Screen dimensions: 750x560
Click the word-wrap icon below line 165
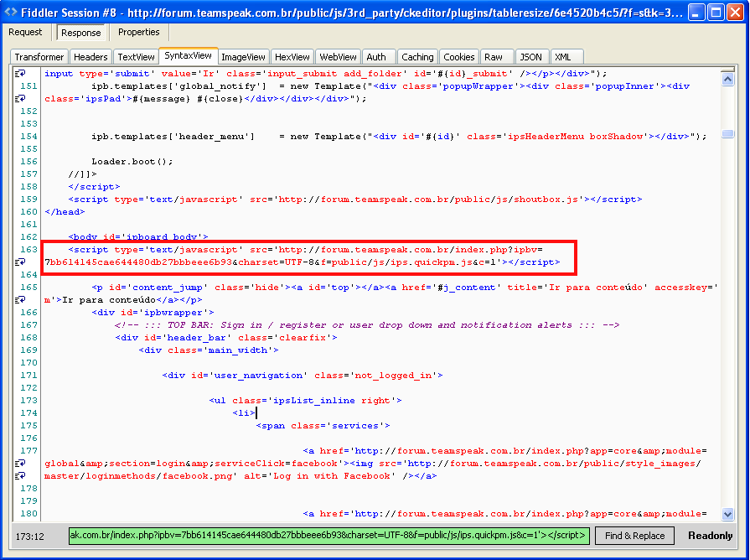[20, 299]
